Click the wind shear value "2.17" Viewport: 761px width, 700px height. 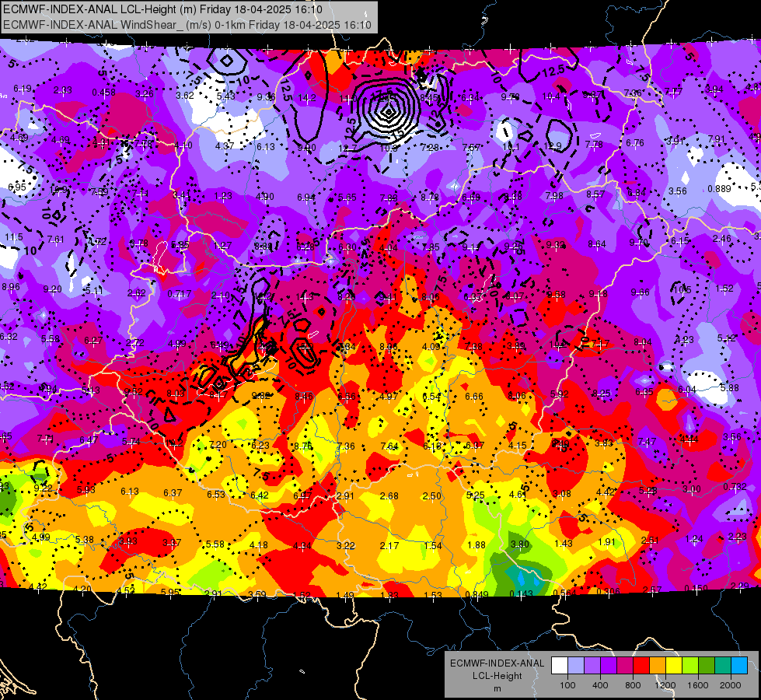pyautogui.click(x=389, y=545)
